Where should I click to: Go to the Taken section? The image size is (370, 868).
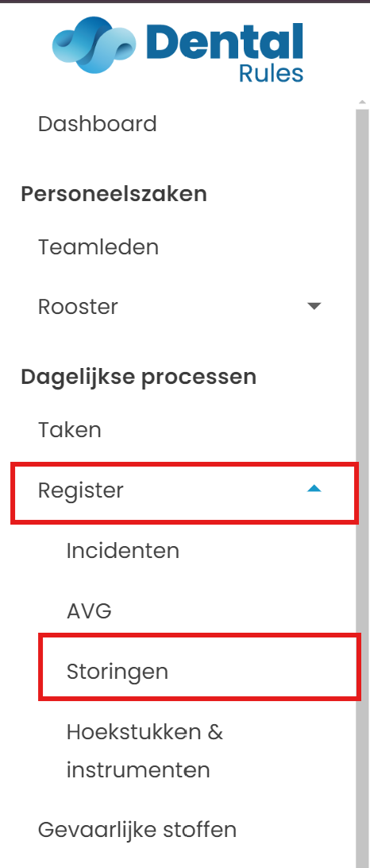point(70,429)
